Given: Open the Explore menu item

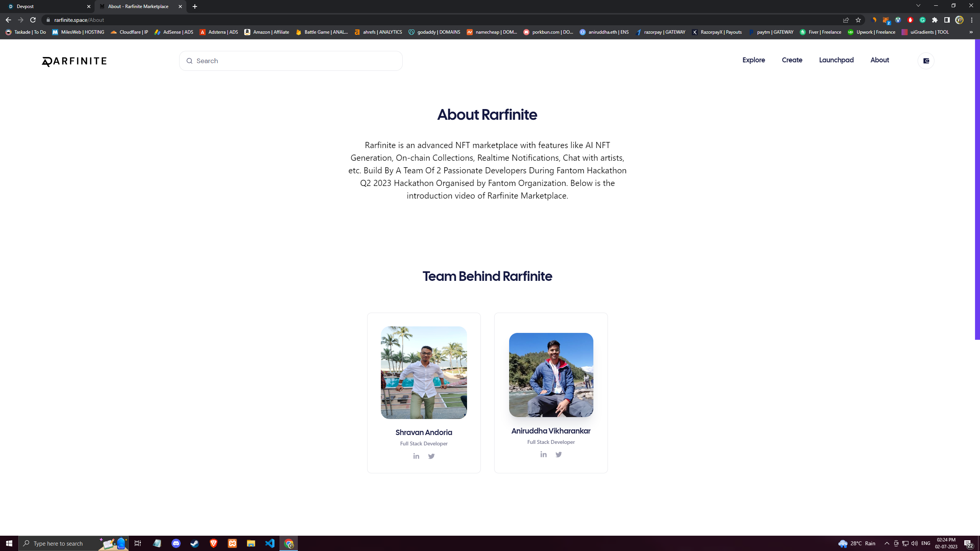Looking at the screenshot, I should [x=753, y=60].
